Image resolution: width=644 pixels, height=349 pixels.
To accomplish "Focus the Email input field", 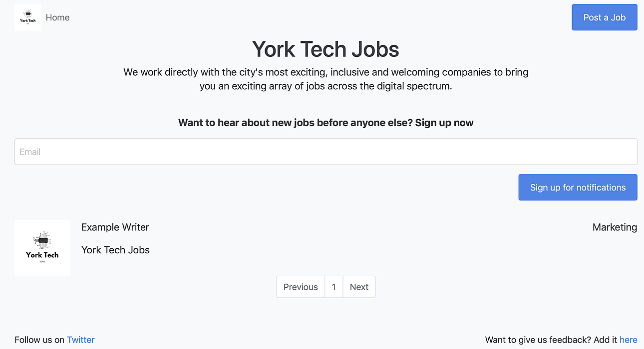I will click(x=325, y=152).
